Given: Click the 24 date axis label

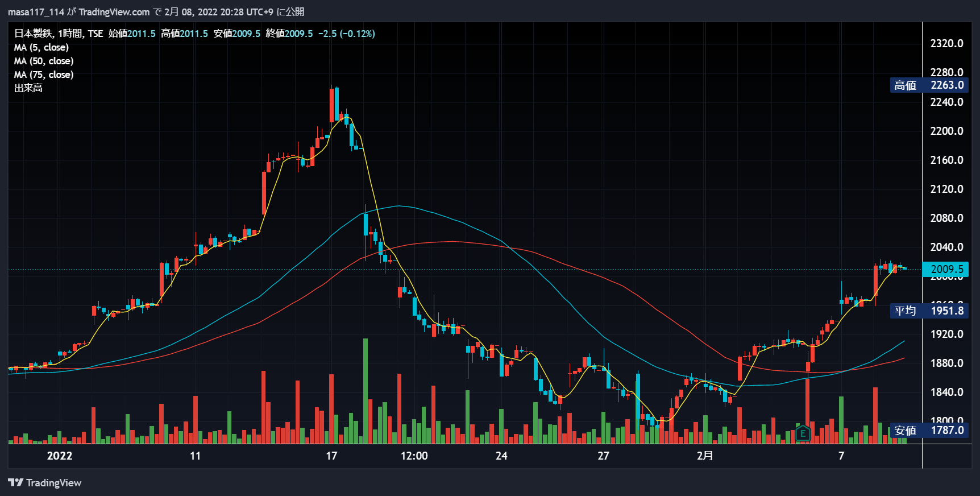Looking at the screenshot, I should pyautogui.click(x=501, y=456).
